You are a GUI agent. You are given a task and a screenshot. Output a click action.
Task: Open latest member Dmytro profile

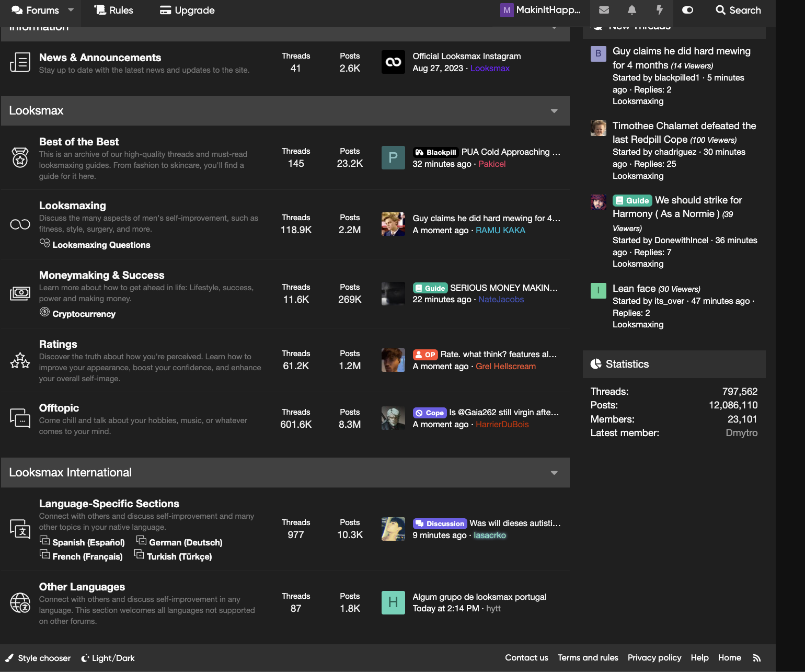click(741, 432)
